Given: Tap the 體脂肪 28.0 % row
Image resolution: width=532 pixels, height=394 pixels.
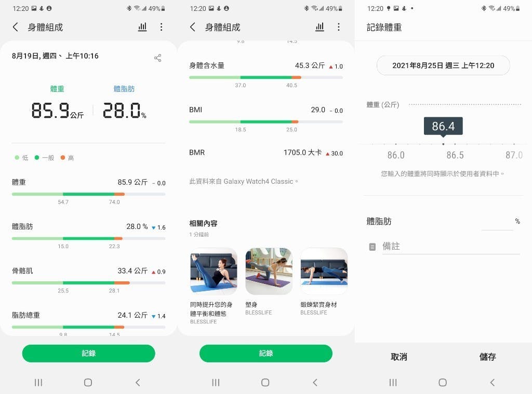Looking at the screenshot, I should click(x=88, y=235).
